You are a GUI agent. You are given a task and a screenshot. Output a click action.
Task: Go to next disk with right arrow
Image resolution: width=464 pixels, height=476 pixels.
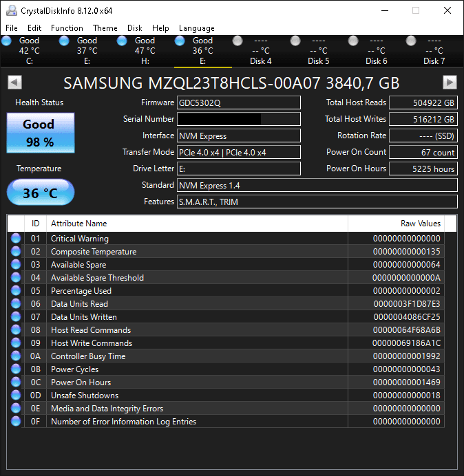pyautogui.click(x=450, y=83)
